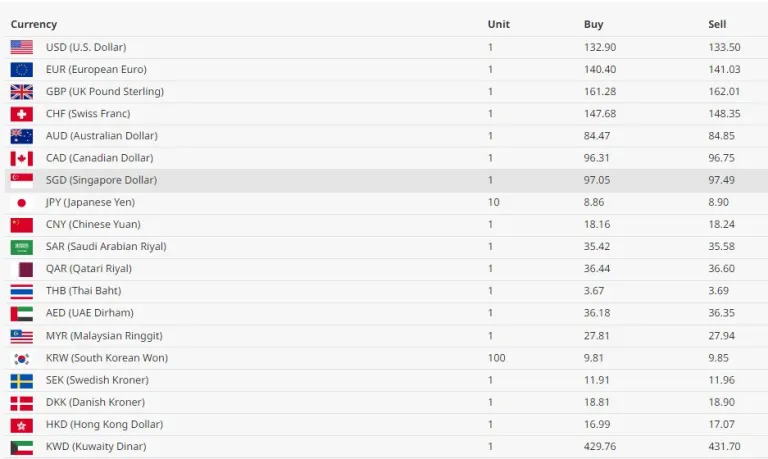The width and height of the screenshot is (768, 459).
Task: Click the Australian flag icon
Action: 22,136
